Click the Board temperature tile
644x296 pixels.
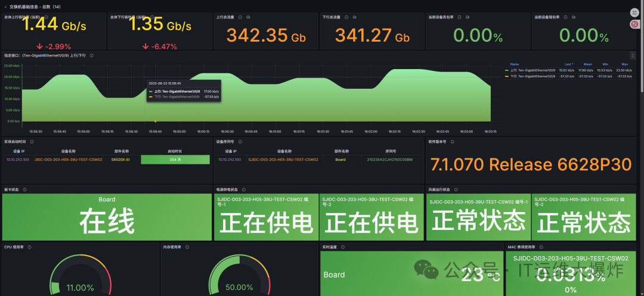point(411,274)
